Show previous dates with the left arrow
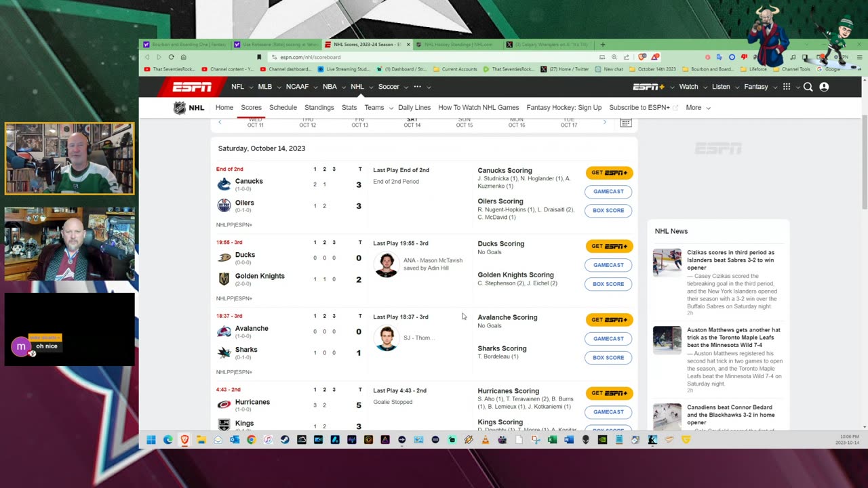 pyautogui.click(x=220, y=122)
